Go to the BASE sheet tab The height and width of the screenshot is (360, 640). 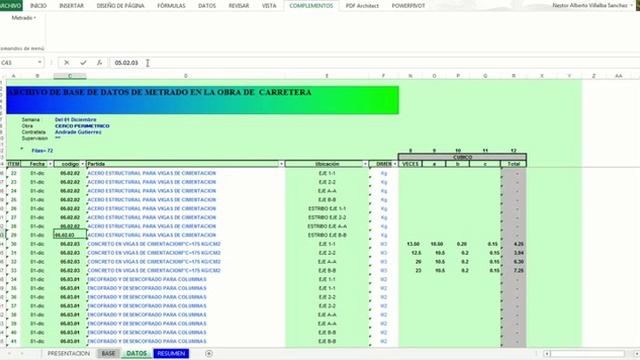click(108, 353)
